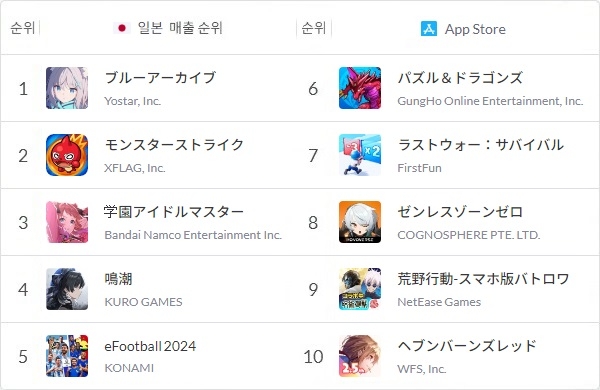Viewport: 600px width, 390px height.
Task: Click the KURO GAMES publisher text
Action: click(x=143, y=302)
